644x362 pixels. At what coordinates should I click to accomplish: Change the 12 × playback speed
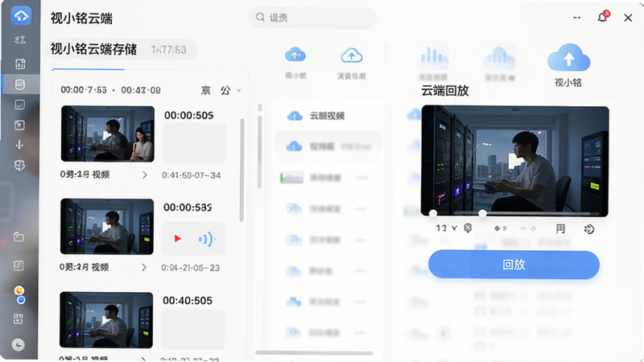[447, 228]
